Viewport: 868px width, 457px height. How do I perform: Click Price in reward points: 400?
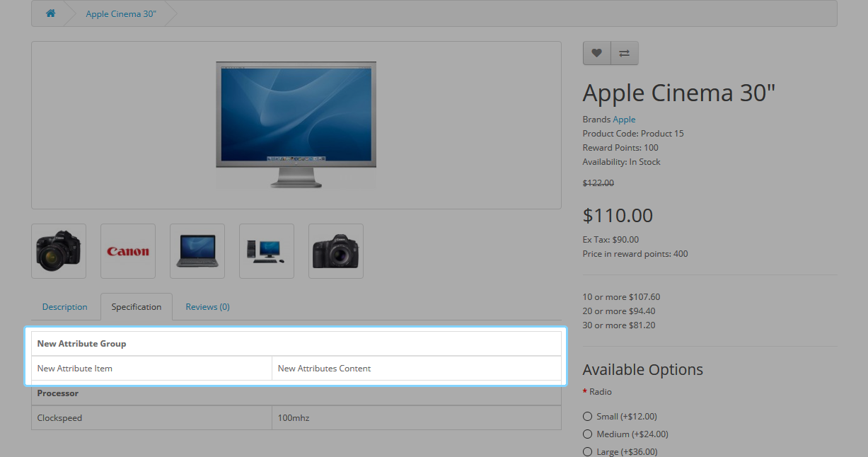click(635, 254)
